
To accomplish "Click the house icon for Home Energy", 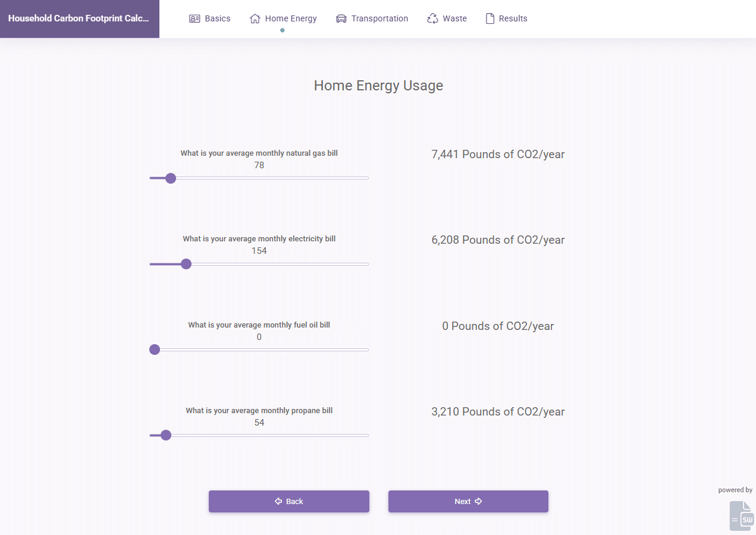I will tap(255, 18).
